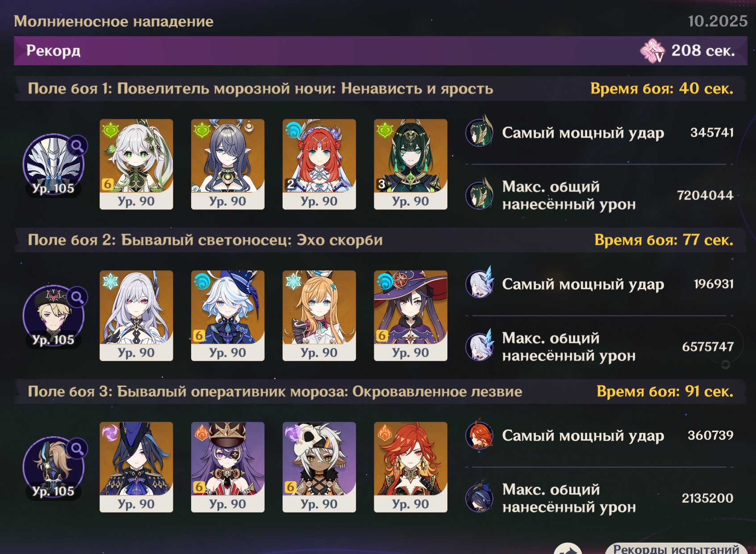Click the Рекорд header bar
756x554 pixels.
[380, 50]
